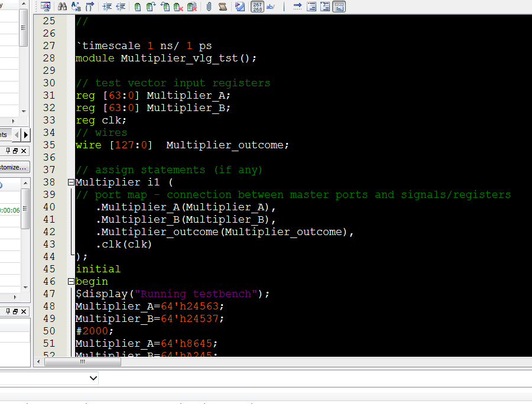
Task: Click 'Multiplier_B=64'h24537;' assignment
Action: point(150,318)
